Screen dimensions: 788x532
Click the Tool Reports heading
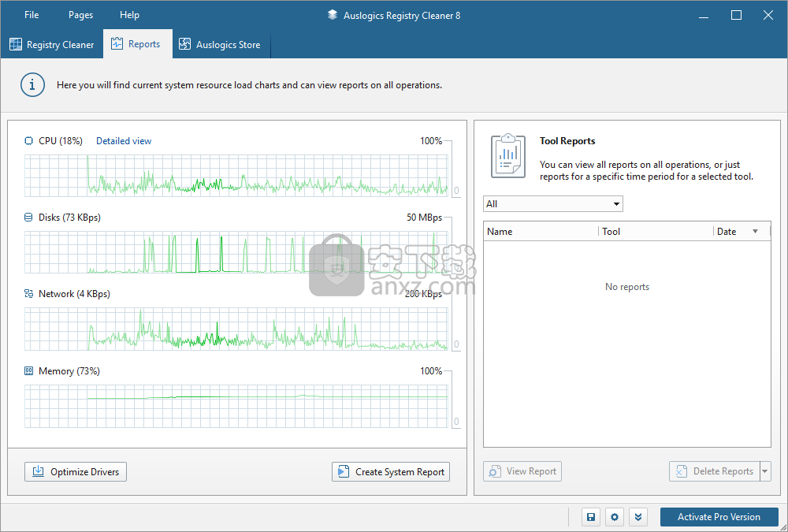567,141
